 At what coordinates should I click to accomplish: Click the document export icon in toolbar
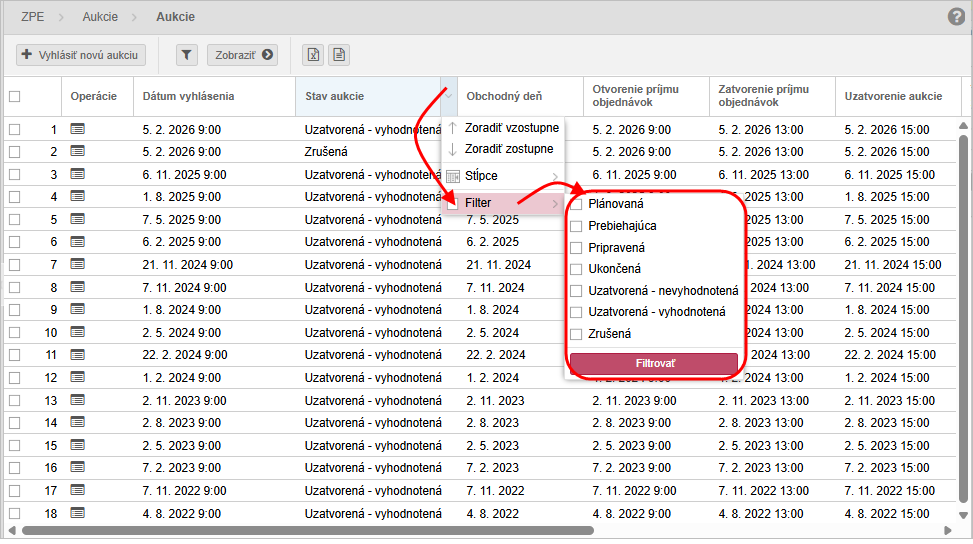coord(340,55)
